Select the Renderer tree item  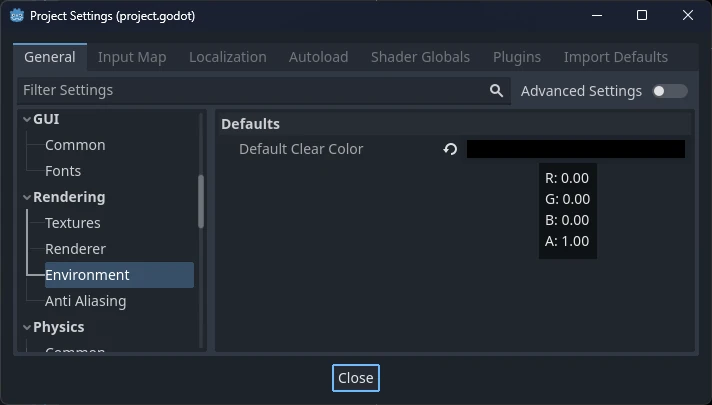coord(75,249)
